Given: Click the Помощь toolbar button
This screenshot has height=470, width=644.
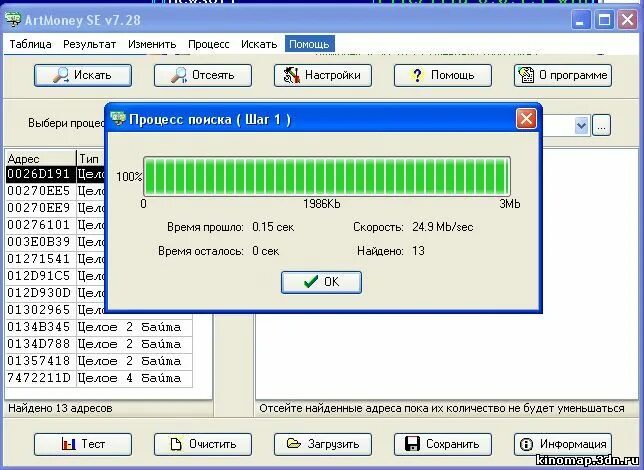Looking at the screenshot, I should tap(443, 75).
